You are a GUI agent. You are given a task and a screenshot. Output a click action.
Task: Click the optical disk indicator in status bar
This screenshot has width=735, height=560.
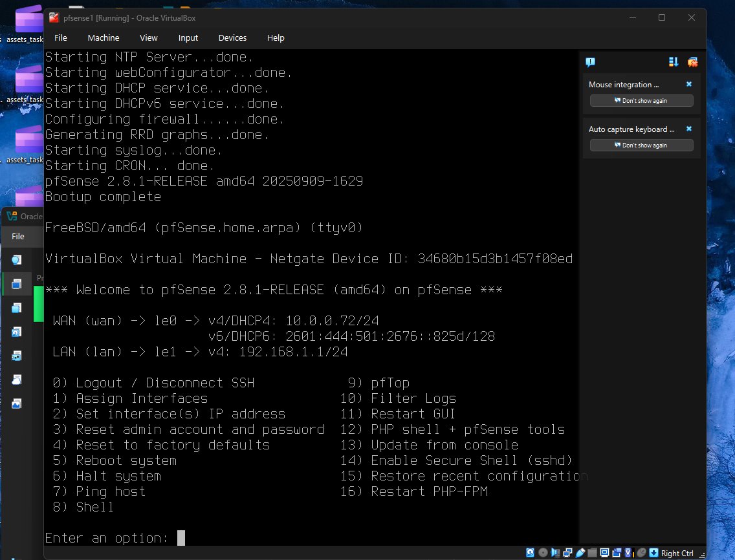(x=543, y=552)
